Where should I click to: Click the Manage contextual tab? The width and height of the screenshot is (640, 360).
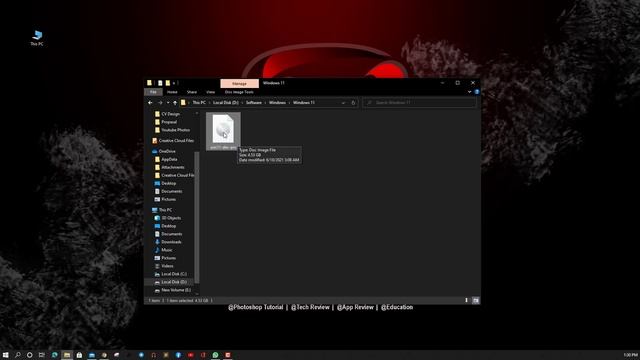point(239,84)
